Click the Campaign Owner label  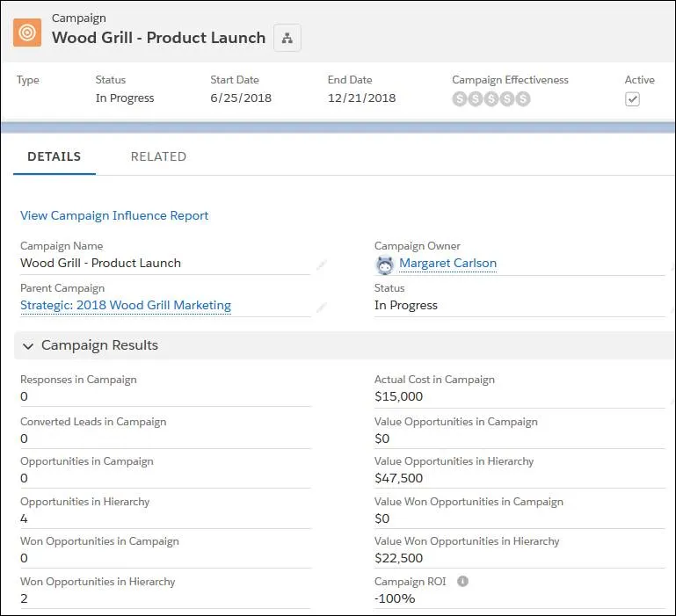pos(418,246)
